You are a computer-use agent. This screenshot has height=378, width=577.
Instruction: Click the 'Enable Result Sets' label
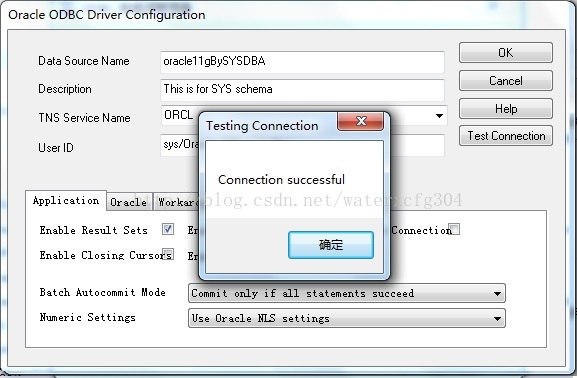pyautogui.click(x=93, y=230)
